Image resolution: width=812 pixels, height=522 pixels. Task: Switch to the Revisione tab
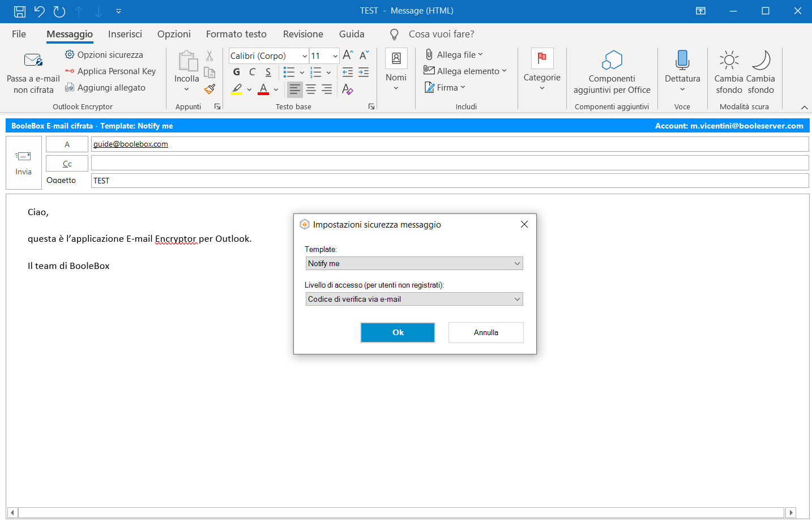click(303, 34)
